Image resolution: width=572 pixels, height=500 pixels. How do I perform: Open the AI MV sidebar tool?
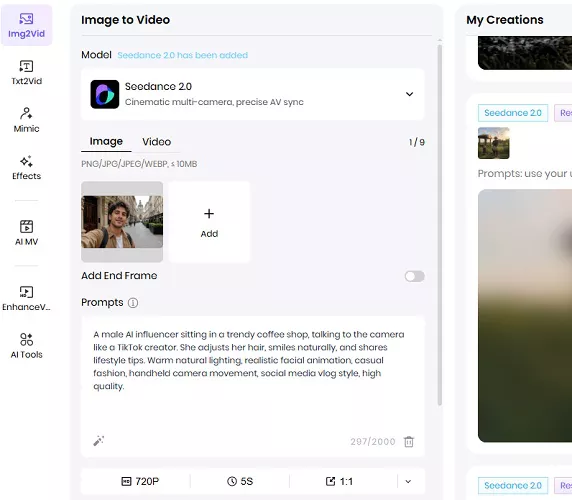(26, 233)
